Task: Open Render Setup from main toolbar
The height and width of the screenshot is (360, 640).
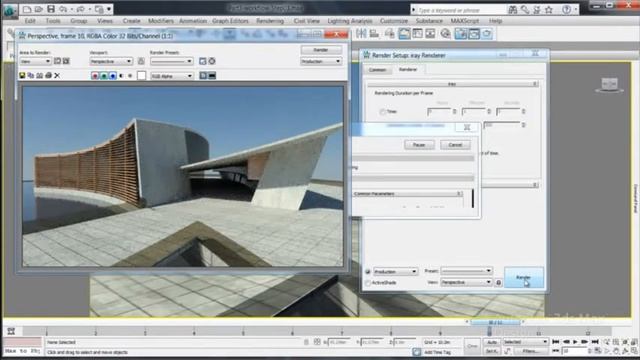Action: tap(461, 34)
